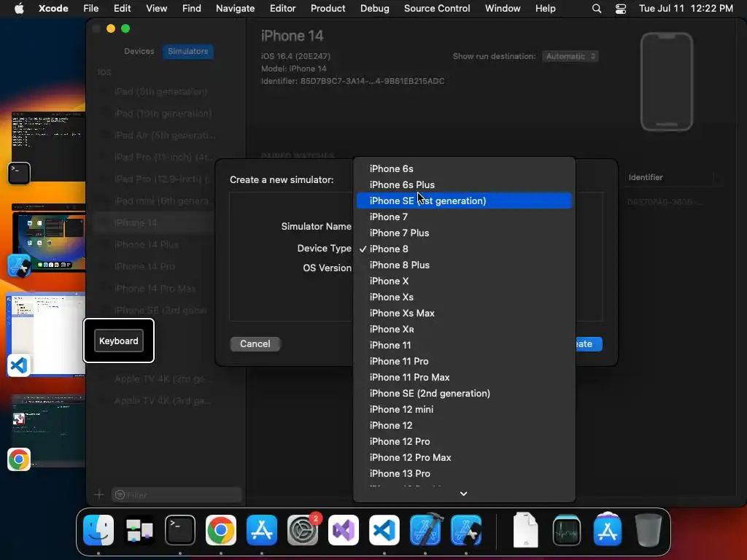
Task: Click the Keyboard overlay button
Action: click(119, 341)
